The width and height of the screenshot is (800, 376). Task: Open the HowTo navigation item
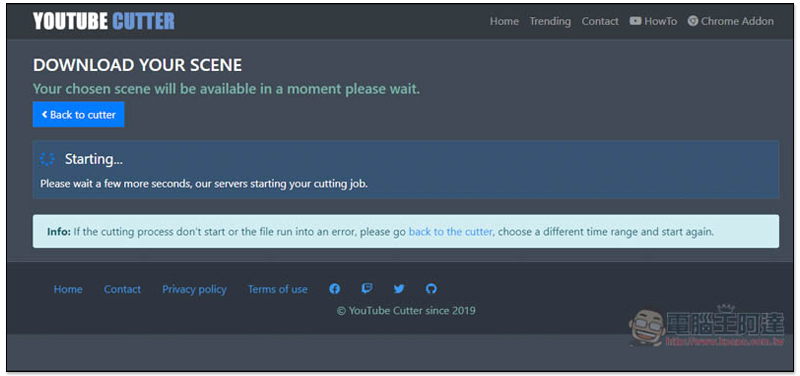click(654, 21)
